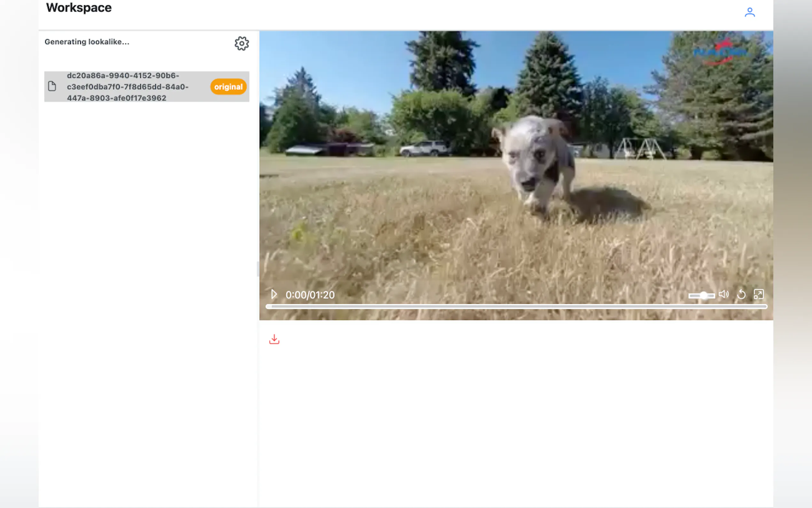Mute the video with the speaker icon
Viewport: 812px width, 508px height.
click(x=723, y=294)
